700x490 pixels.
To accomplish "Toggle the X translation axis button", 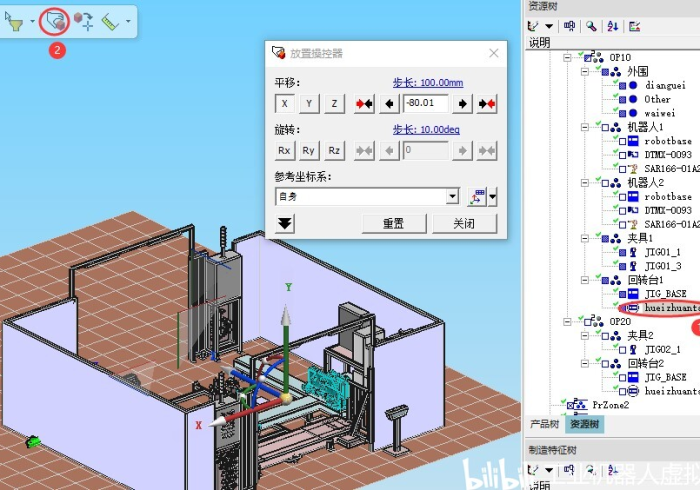I will [284, 103].
